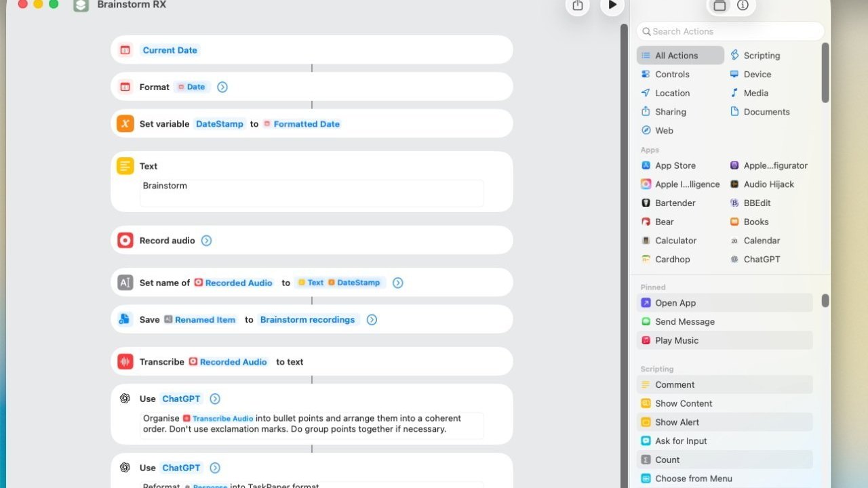Run the shortcut with the play button
This screenshot has width=868, height=488.
[612, 5]
